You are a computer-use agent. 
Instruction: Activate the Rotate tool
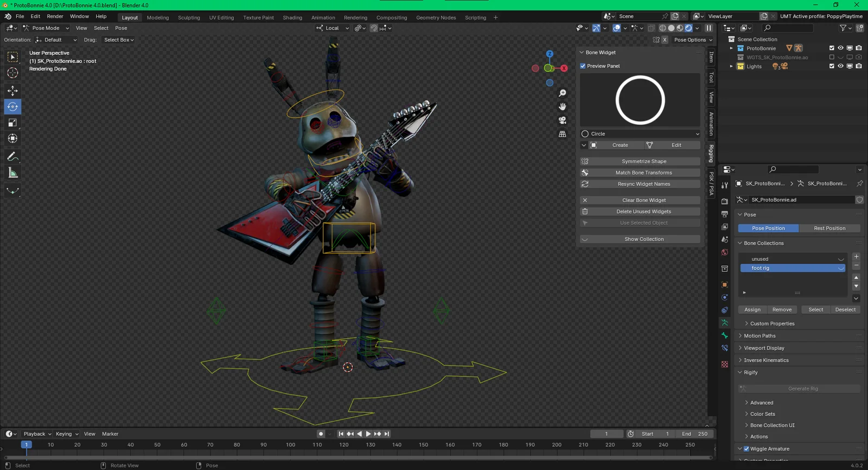(x=12, y=107)
